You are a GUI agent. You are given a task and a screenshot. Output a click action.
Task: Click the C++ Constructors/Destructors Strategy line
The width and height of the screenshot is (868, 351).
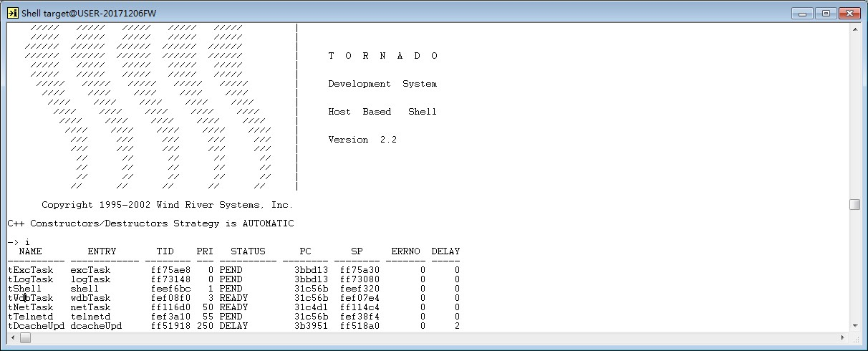[x=150, y=223]
